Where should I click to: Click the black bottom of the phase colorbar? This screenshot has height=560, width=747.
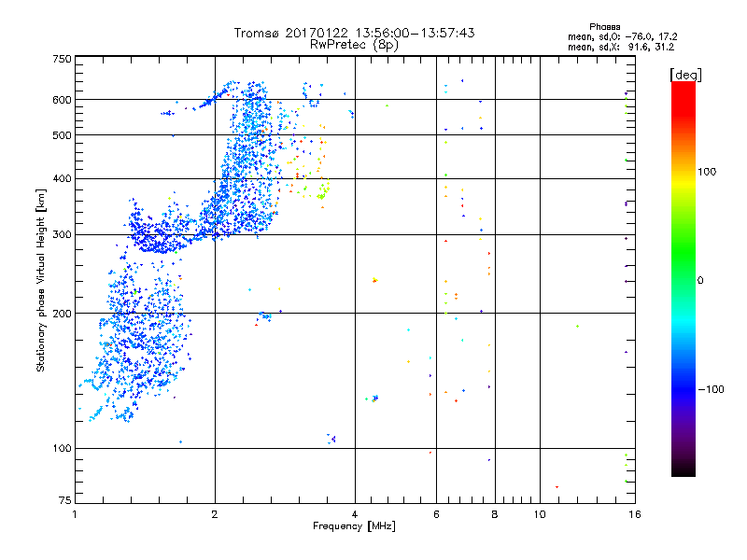tap(684, 469)
